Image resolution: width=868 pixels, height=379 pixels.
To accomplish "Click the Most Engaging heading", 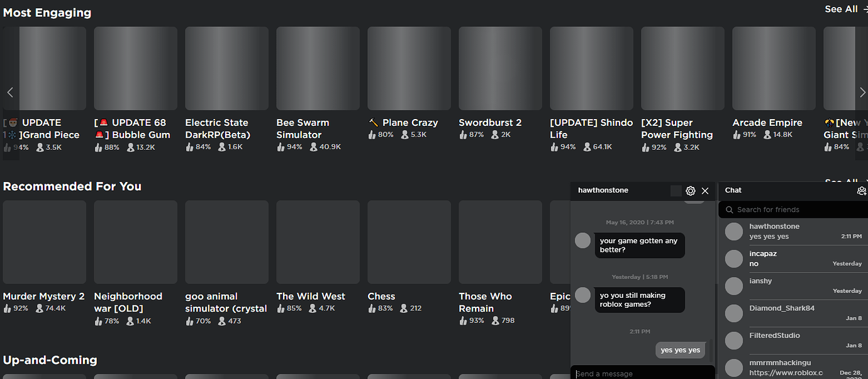I will point(47,13).
